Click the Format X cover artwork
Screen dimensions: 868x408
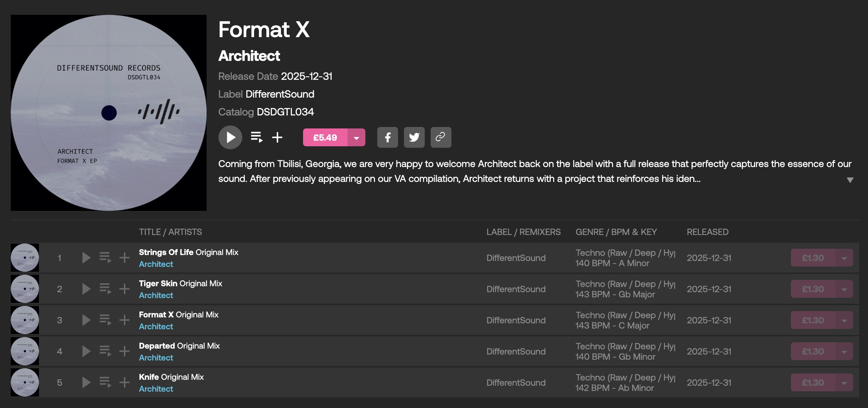click(x=109, y=113)
